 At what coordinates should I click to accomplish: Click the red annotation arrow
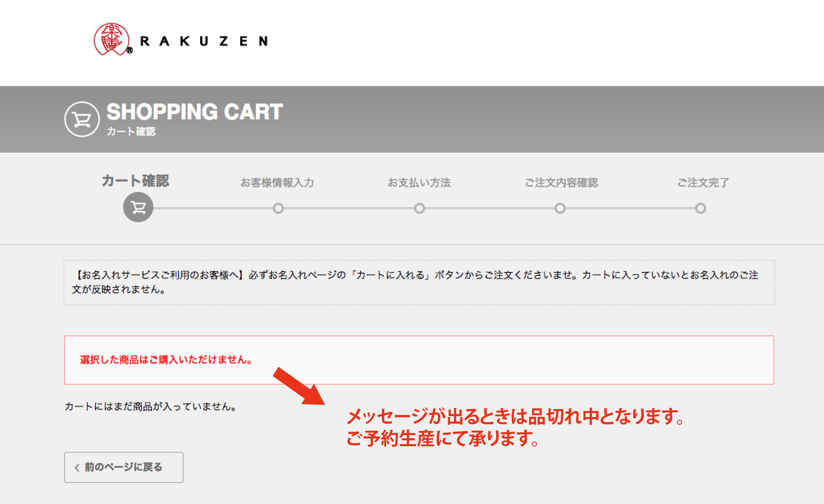(298, 386)
